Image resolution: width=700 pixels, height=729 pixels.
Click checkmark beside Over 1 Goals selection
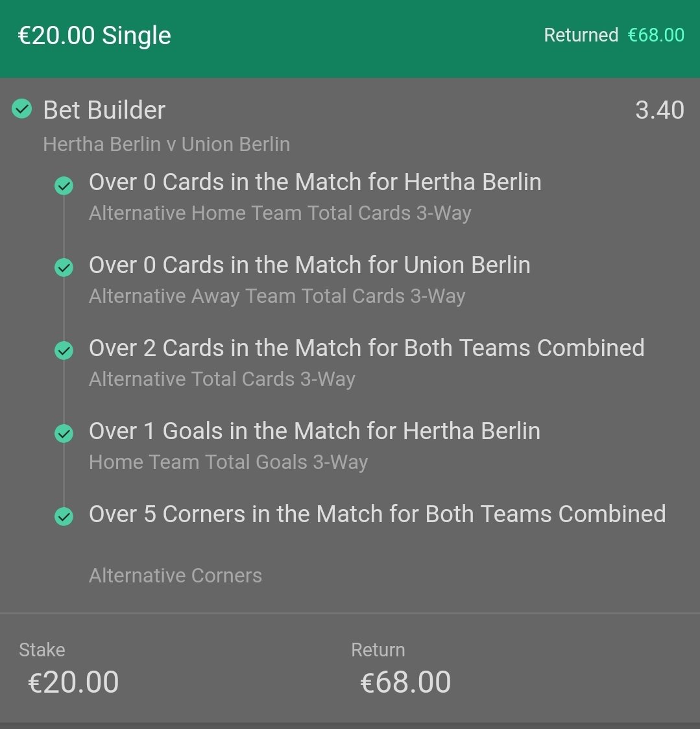[64, 434]
